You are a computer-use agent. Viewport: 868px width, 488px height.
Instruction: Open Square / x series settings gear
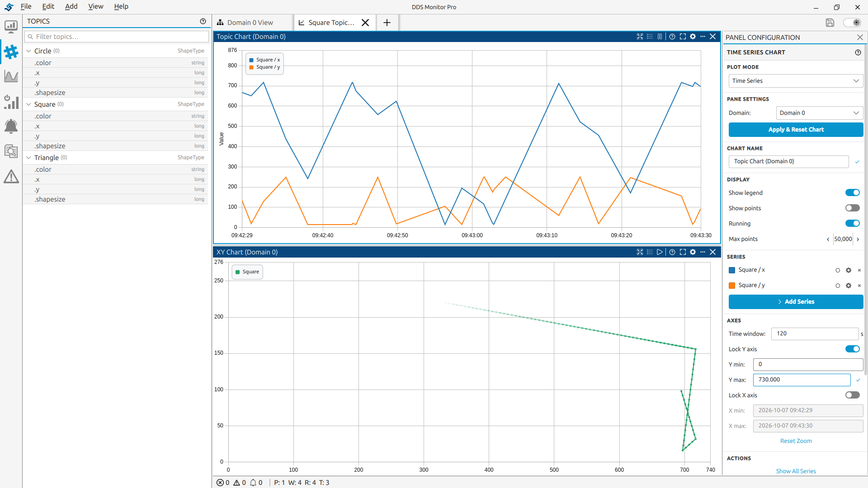[x=849, y=270]
